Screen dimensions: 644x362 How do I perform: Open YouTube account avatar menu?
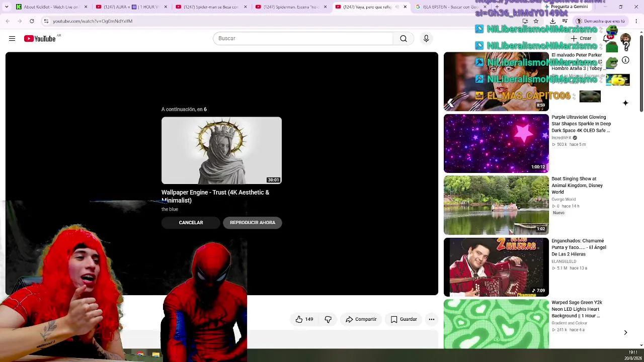pyautogui.click(x=626, y=39)
